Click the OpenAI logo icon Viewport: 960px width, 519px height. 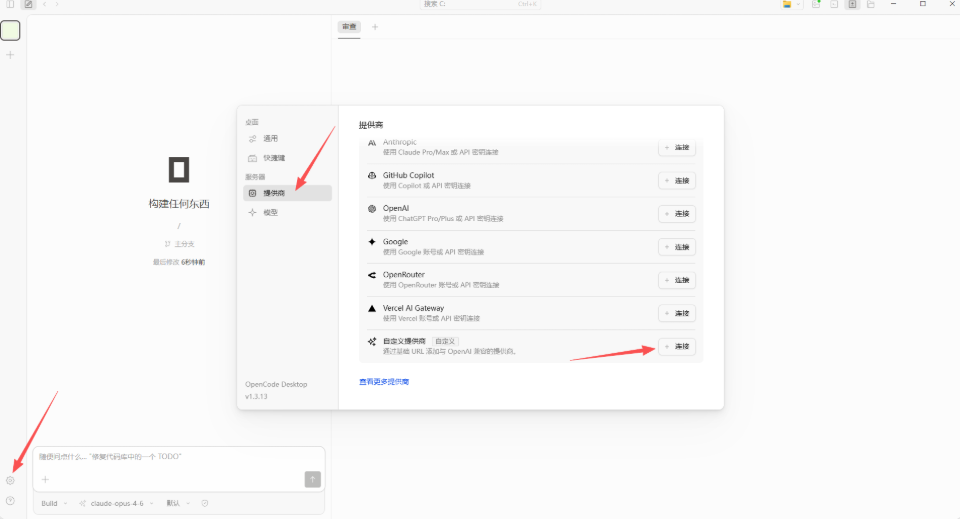point(372,209)
